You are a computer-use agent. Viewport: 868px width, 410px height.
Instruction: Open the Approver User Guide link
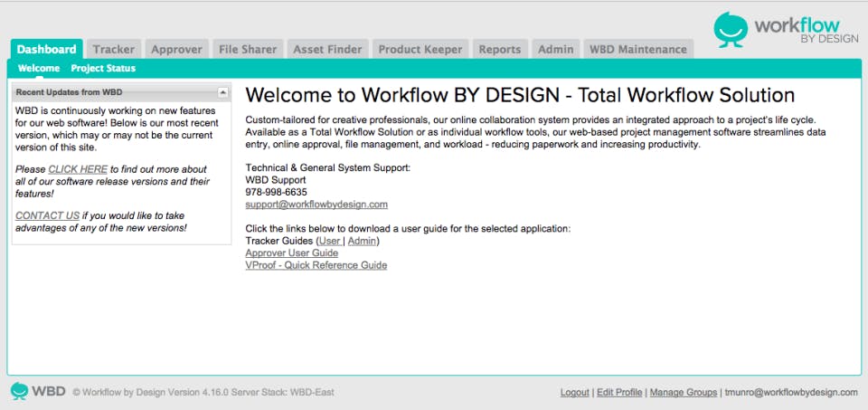point(292,253)
